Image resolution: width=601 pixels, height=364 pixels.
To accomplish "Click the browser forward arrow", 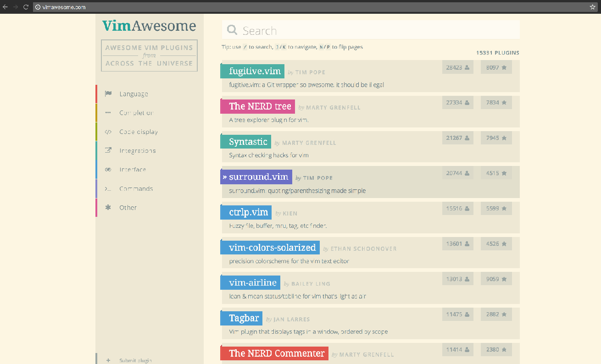I will coord(16,7).
